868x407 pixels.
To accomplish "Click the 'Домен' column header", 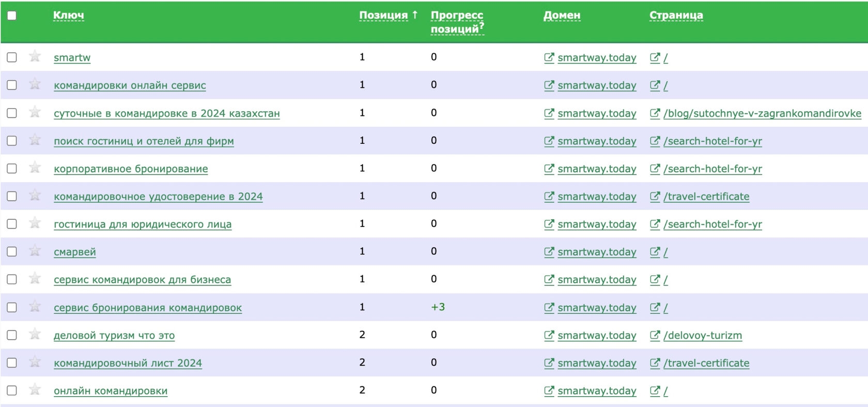I will (x=562, y=16).
